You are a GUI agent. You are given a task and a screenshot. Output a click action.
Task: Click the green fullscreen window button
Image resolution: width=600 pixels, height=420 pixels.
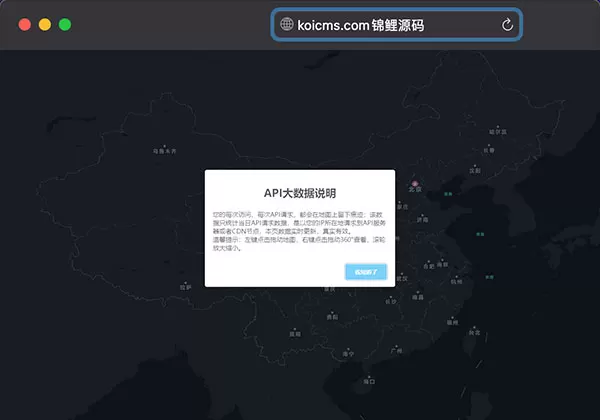click(65, 24)
